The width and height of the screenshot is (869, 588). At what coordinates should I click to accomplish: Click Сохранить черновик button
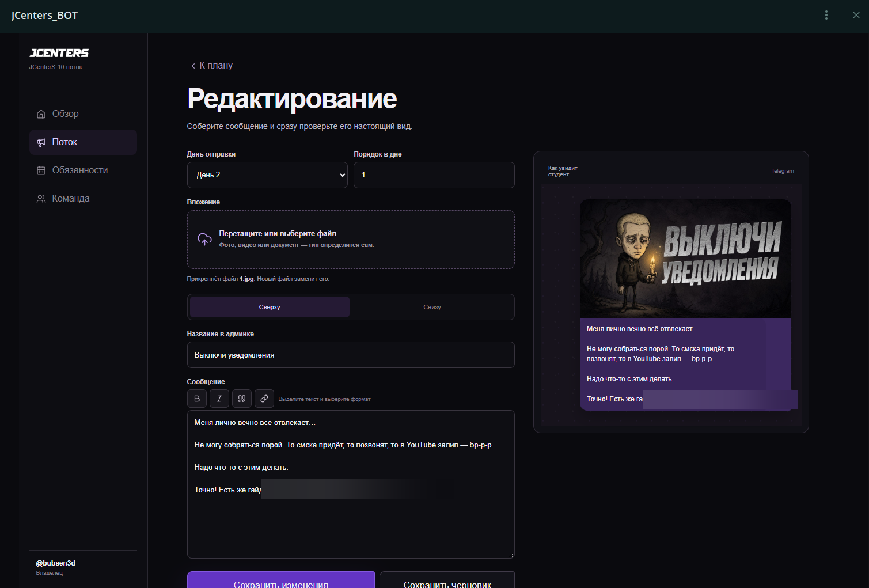pos(447,580)
